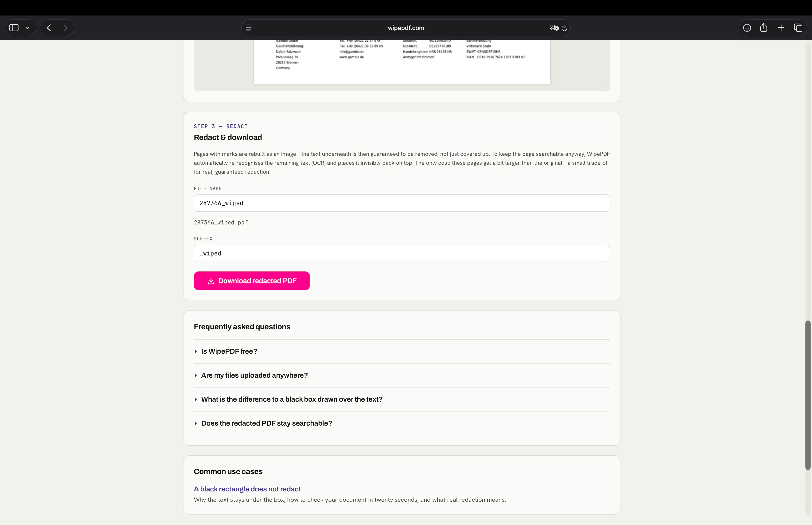Click the PDF page preview thumbnail
Image resolution: width=812 pixels, height=525 pixels.
[402, 61]
